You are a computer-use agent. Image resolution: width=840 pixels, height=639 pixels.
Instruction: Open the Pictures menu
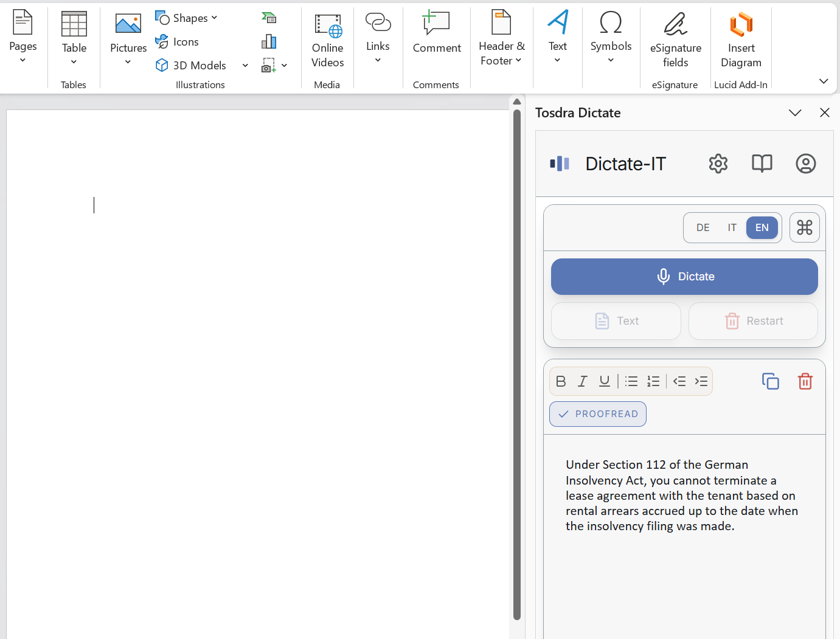[128, 39]
